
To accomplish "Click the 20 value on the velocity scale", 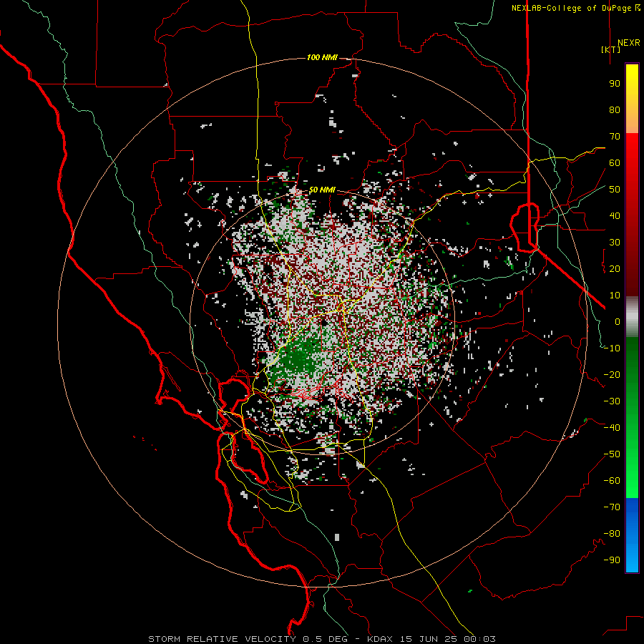I will coord(615,269).
